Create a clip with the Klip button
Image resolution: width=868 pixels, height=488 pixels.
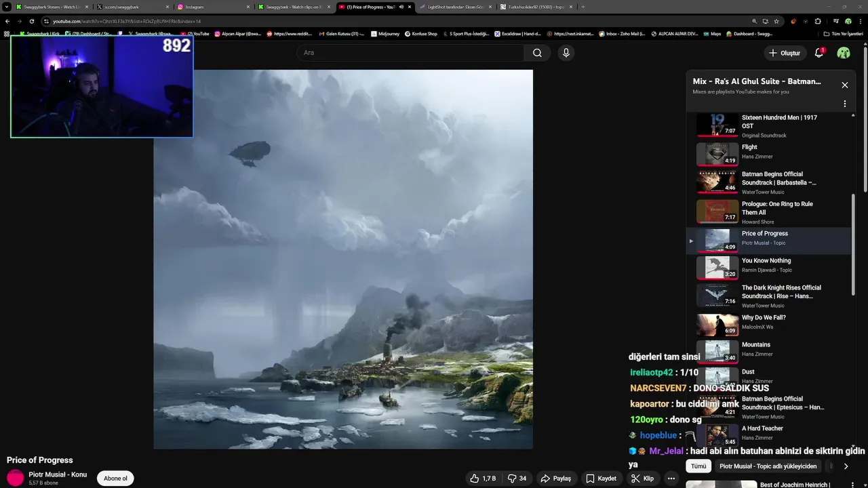click(x=642, y=479)
